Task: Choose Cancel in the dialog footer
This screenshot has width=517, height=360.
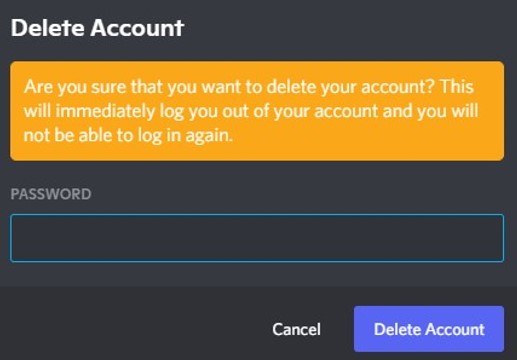Action: pyautogui.click(x=296, y=329)
